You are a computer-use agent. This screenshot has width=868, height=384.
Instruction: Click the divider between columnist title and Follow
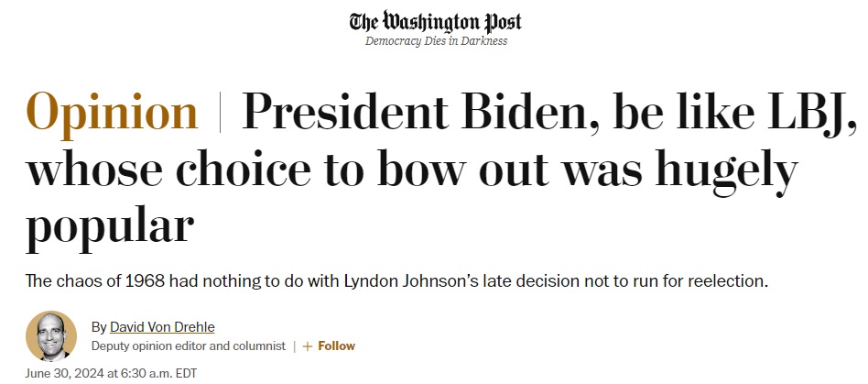(x=295, y=346)
